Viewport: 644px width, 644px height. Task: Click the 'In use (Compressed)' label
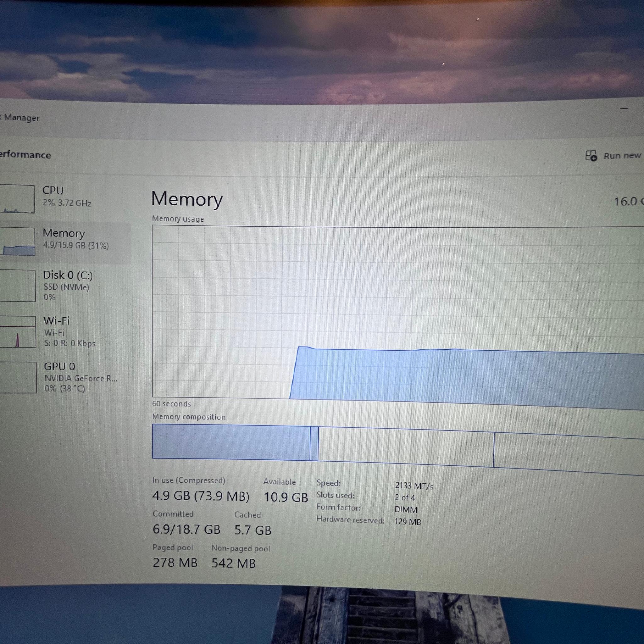pyautogui.click(x=189, y=480)
